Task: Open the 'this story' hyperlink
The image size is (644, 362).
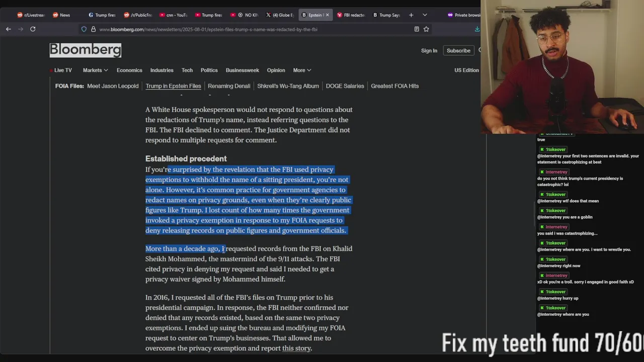Action: pyautogui.click(x=296, y=348)
